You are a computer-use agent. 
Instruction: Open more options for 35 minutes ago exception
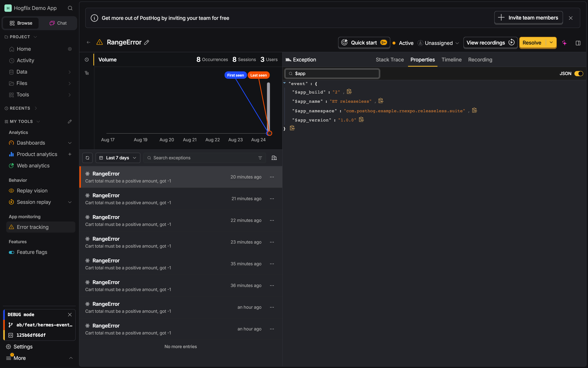pos(272,264)
